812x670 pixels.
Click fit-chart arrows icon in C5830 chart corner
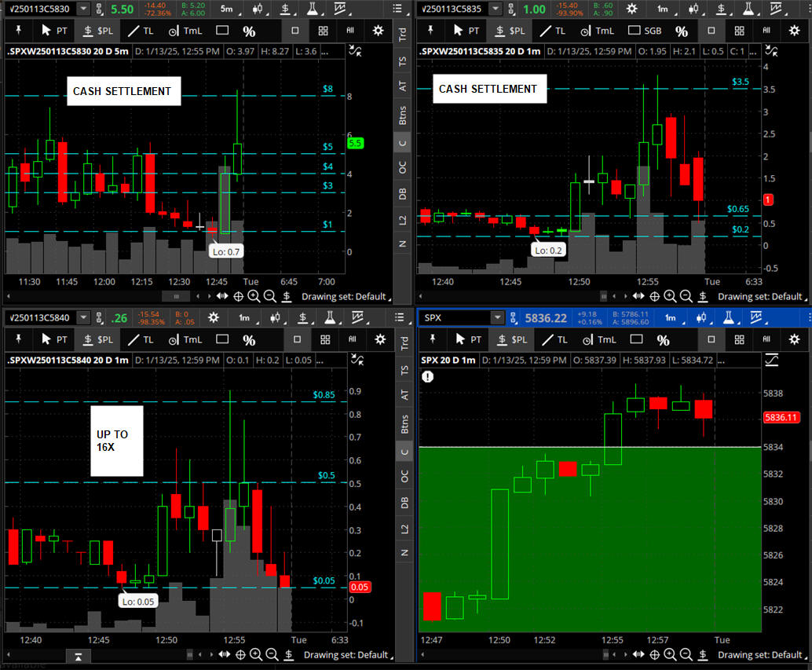click(355, 51)
